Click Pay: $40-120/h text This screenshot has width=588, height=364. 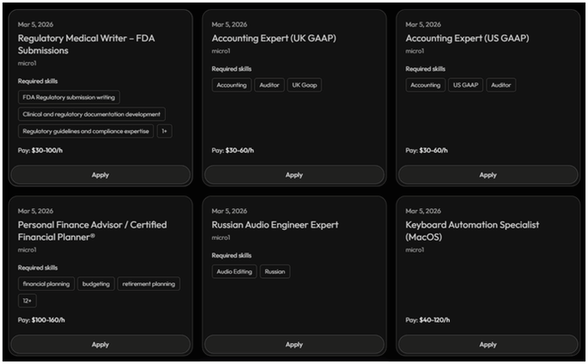[428, 320]
